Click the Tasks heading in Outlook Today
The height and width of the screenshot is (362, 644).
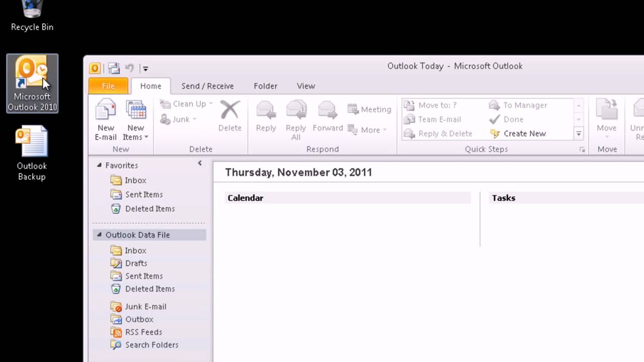[504, 198]
